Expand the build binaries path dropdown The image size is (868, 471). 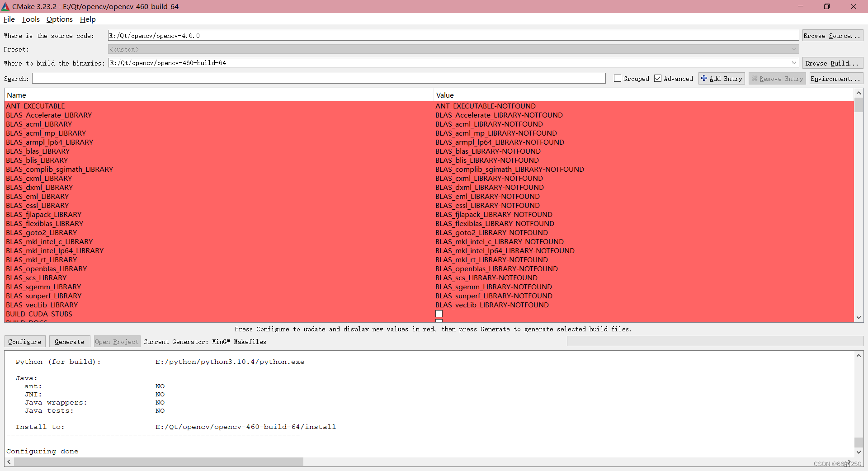pos(794,63)
